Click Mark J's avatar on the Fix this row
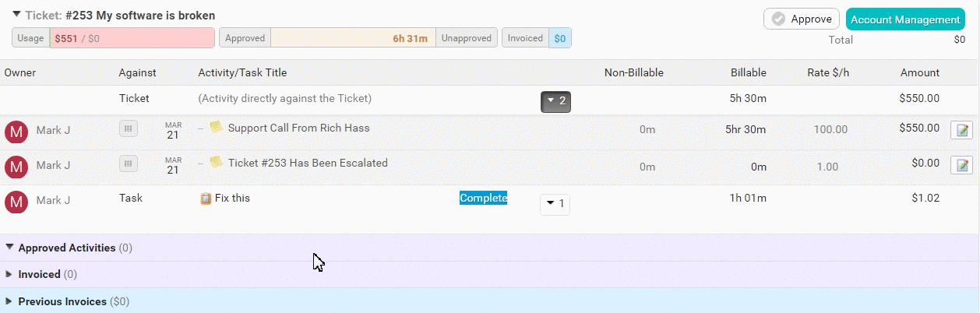The image size is (980, 313). (16, 202)
